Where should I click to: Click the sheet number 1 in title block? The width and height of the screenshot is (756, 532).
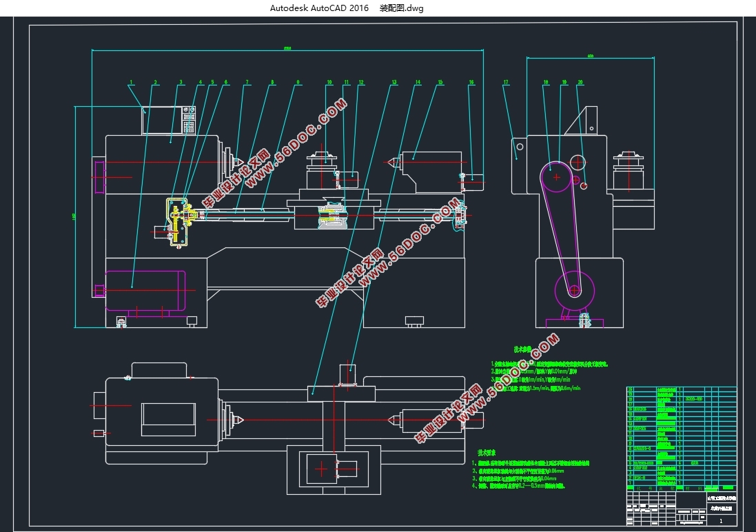click(x=720, y=521)
